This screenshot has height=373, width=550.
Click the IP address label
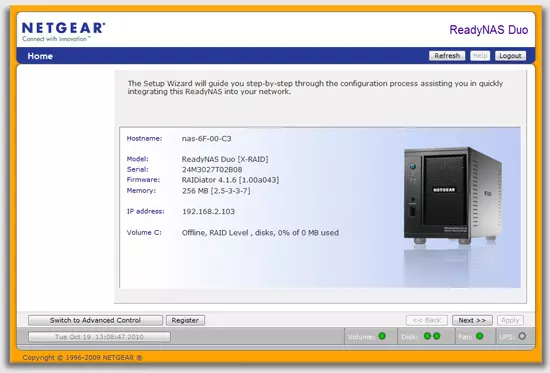[x=146, y=211]
